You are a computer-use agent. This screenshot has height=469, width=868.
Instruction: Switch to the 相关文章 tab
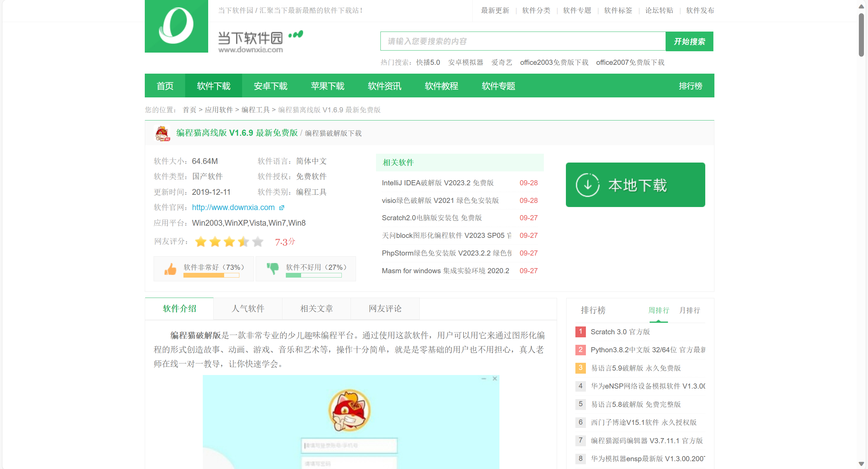[316, 309]
